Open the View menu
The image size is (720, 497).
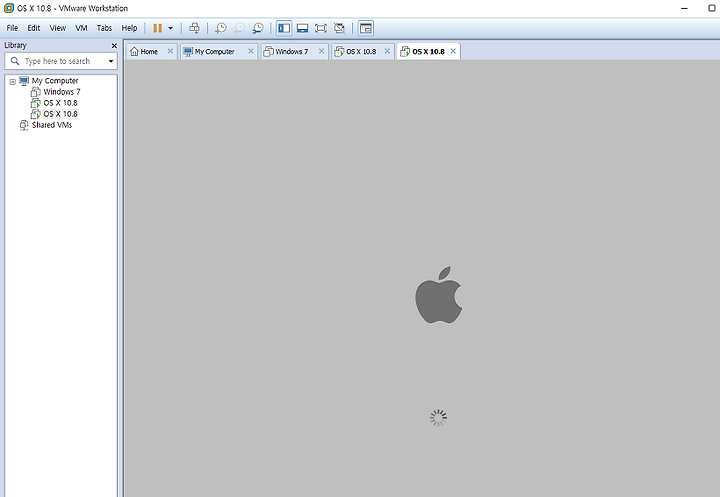point(57,28)
